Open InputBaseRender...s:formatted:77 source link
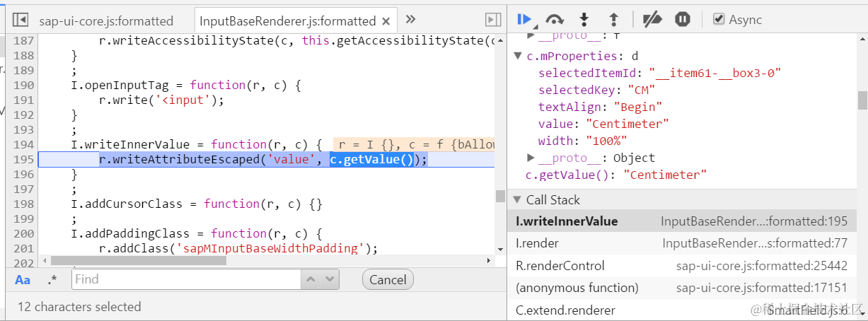Screen dimensions: 868x321 756,243
